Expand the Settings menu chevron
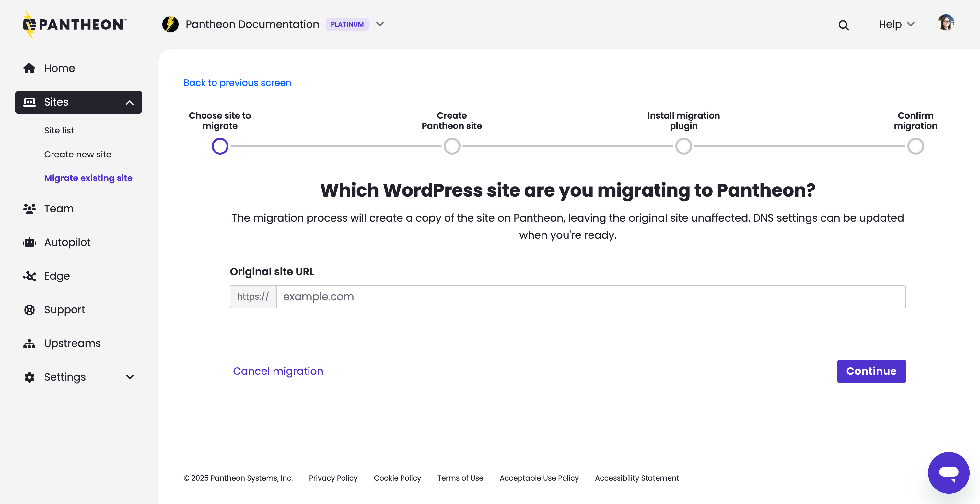 (130, 377)
